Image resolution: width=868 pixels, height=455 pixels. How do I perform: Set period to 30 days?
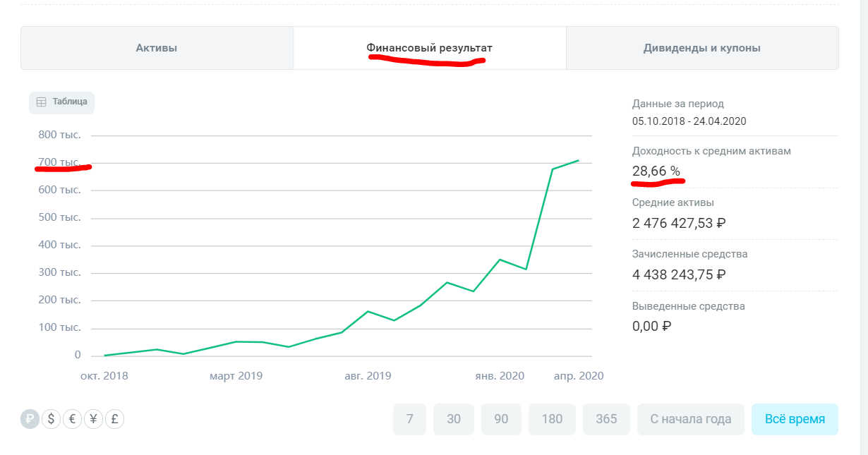pos(454,419)
